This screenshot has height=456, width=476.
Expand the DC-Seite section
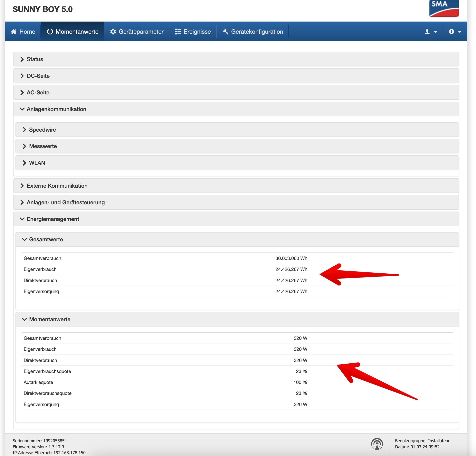pos(236,76)
